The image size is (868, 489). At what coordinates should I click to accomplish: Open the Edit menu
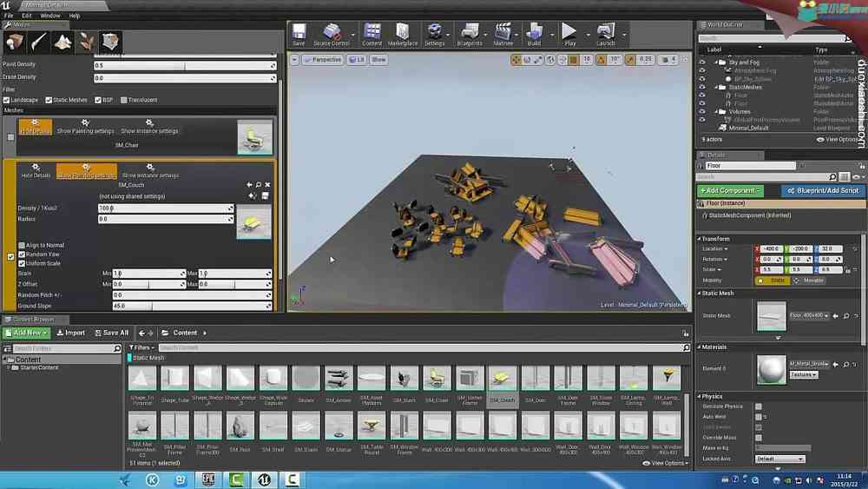pyautogui.click(x=27, y=16)
